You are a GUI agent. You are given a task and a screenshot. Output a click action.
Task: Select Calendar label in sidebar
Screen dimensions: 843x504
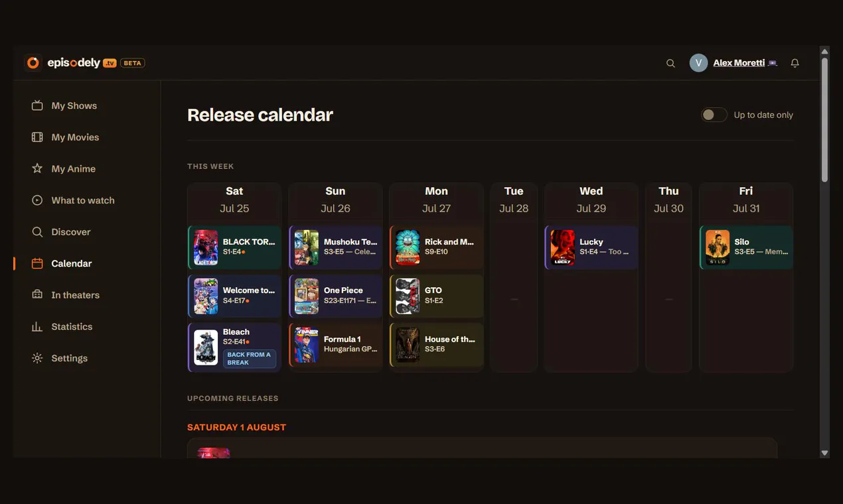click(72, 263)
